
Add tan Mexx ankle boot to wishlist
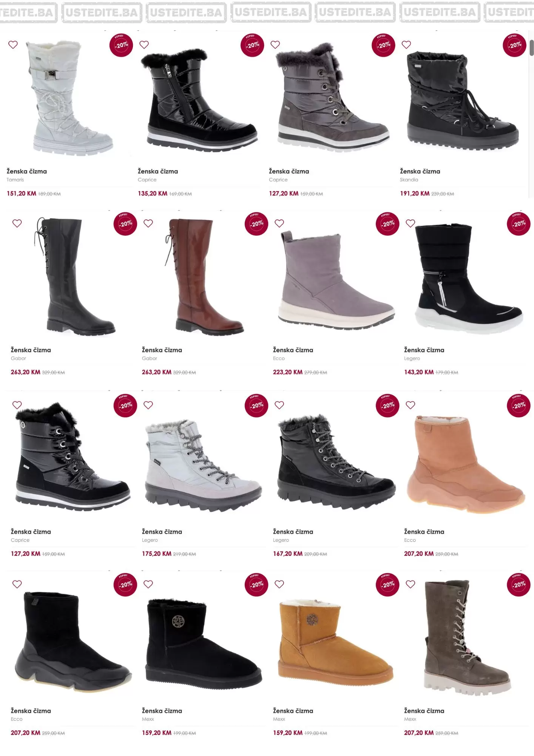click(279, 584)
